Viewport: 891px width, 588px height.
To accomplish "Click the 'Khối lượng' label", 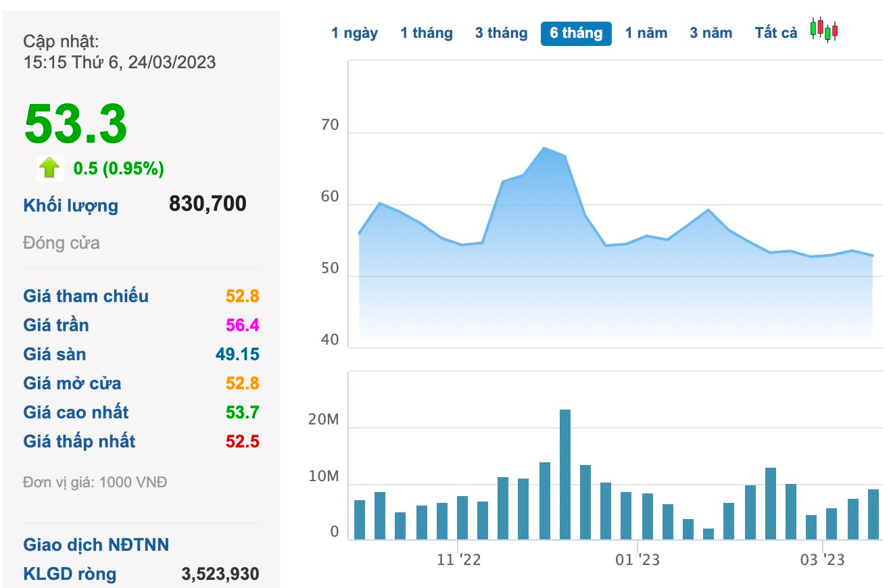I will [71, 205].
